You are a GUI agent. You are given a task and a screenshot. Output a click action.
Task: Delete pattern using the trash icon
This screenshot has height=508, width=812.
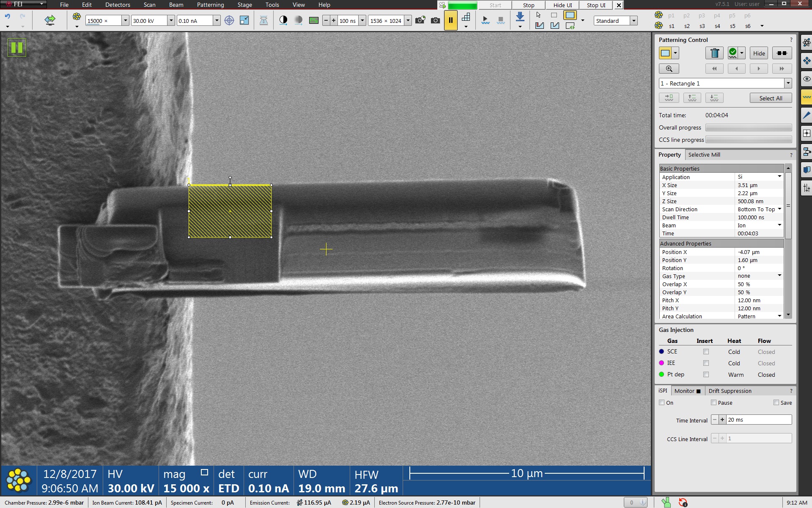pos(714,53)
